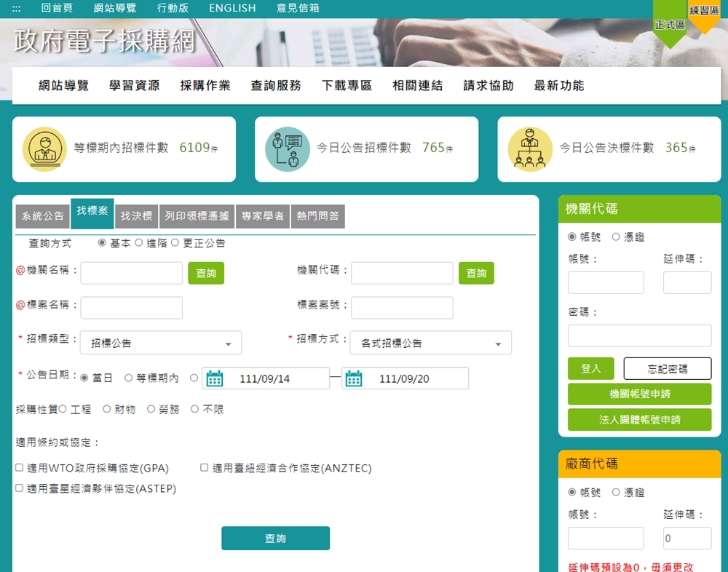Enable 適用WTO政府採購協定(GPA) checkbox

point(20,468)
